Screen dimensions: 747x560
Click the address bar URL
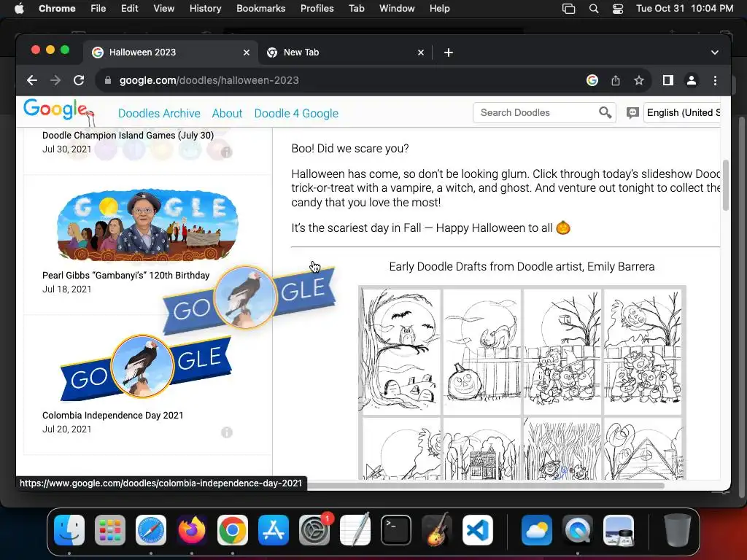coord(209,80)
